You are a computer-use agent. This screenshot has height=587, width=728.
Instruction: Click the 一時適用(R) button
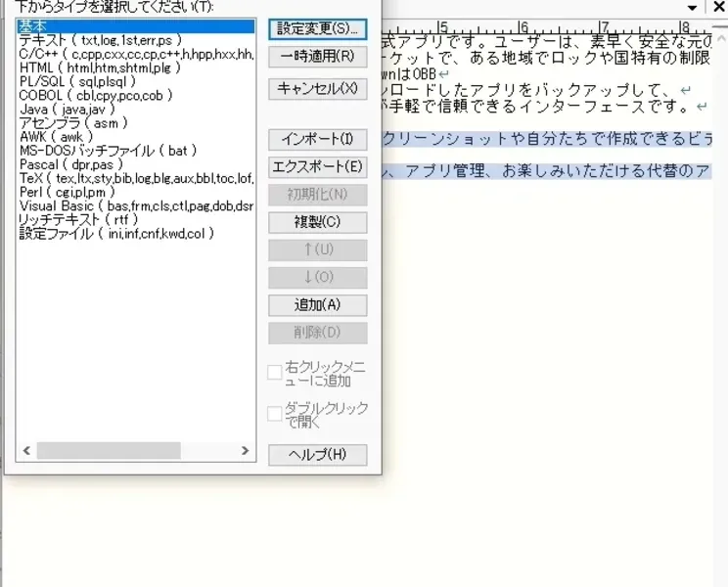click(x=318, y=57)
